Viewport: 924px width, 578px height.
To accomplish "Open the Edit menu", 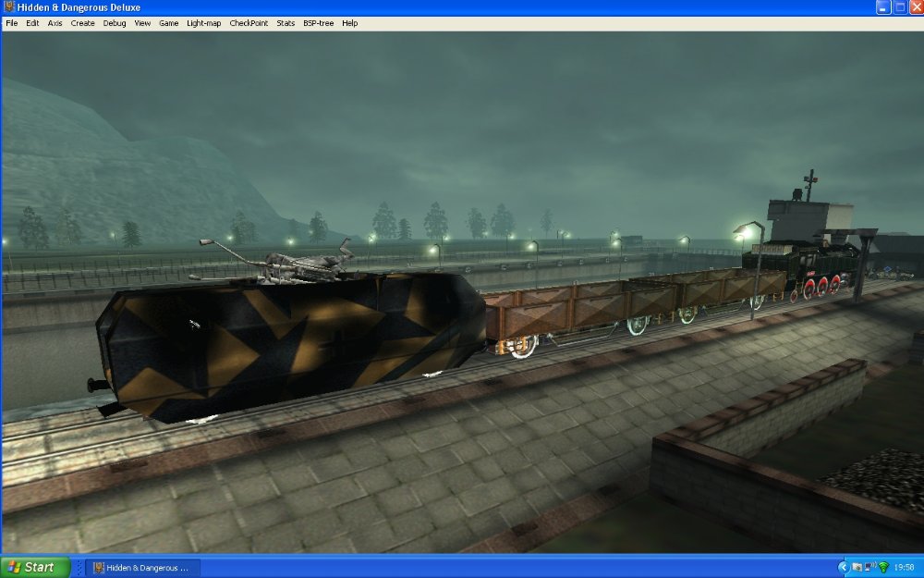I will pos(32,23).
